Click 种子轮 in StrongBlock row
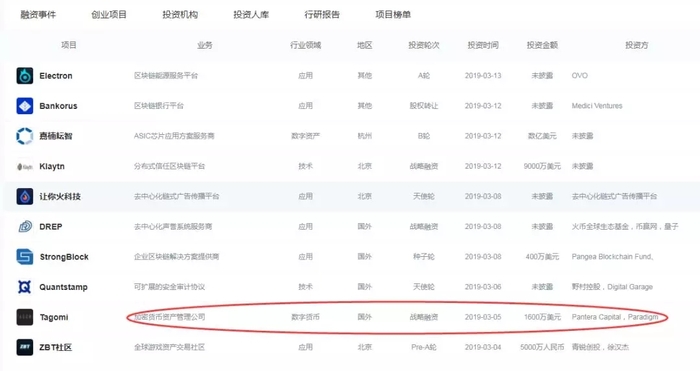700x371 pixels. click(x=424, y=257)
